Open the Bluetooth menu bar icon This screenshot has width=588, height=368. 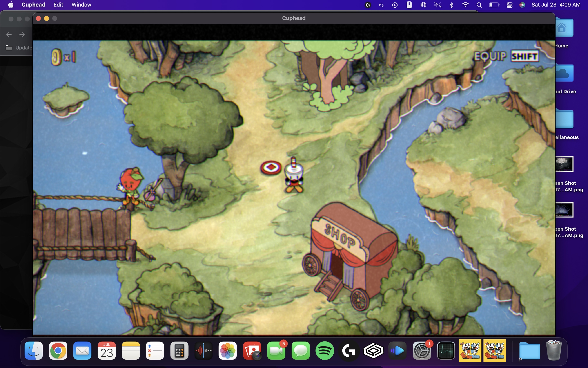click(x=451, y=5)
